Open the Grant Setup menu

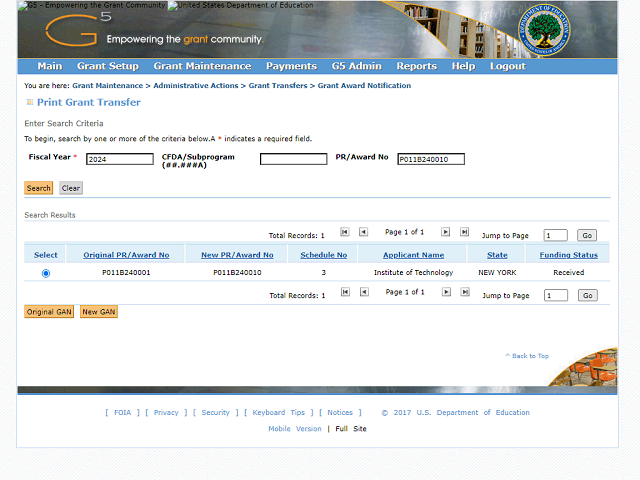(108, 66)
